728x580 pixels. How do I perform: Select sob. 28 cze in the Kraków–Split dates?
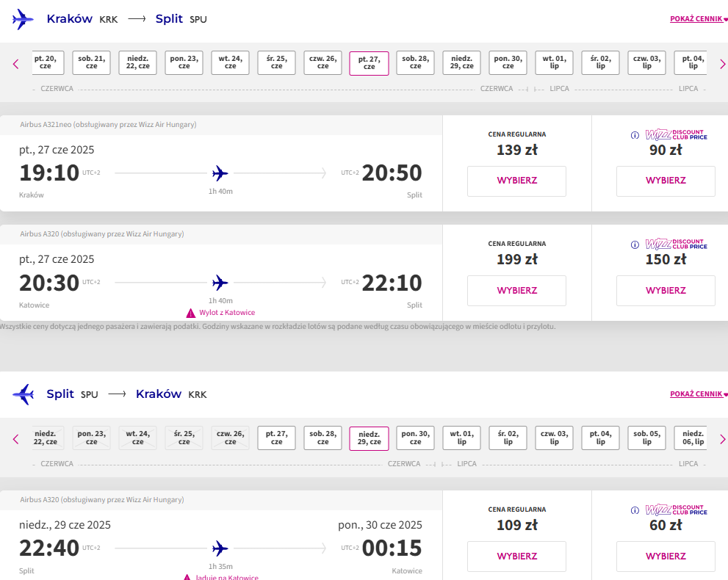click(416, 62)
